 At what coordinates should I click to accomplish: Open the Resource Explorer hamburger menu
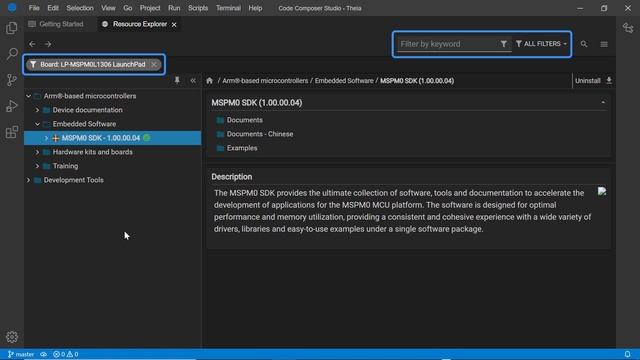point(604,44)
